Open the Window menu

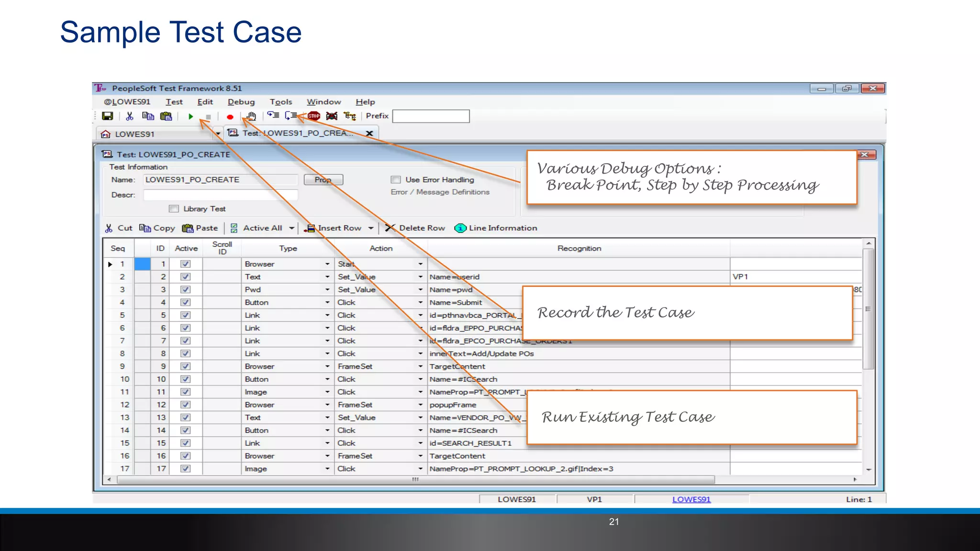point(324,102)
